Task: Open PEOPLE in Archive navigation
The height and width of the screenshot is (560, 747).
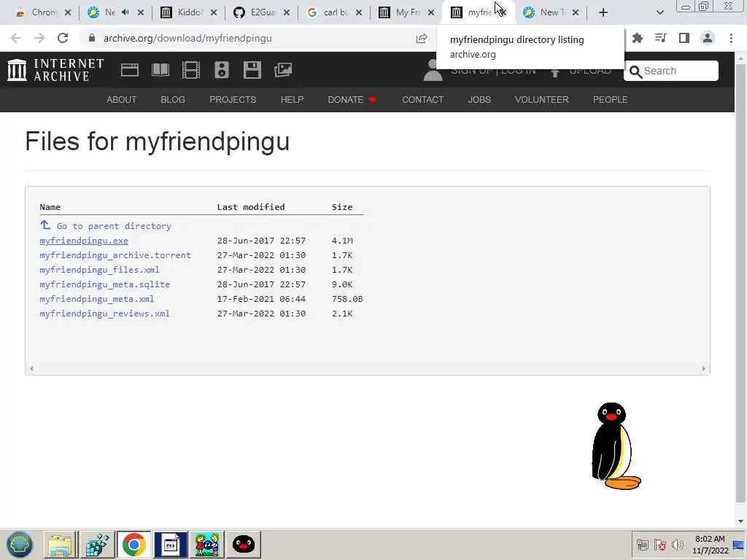Action: (x=611, y=99)
